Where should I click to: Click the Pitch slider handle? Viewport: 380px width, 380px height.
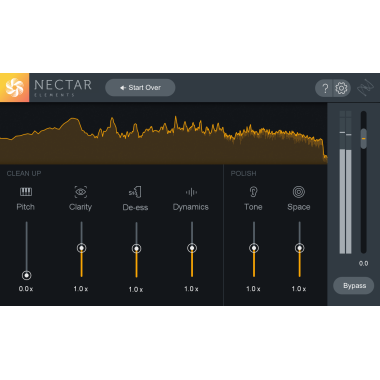point(26,275)
